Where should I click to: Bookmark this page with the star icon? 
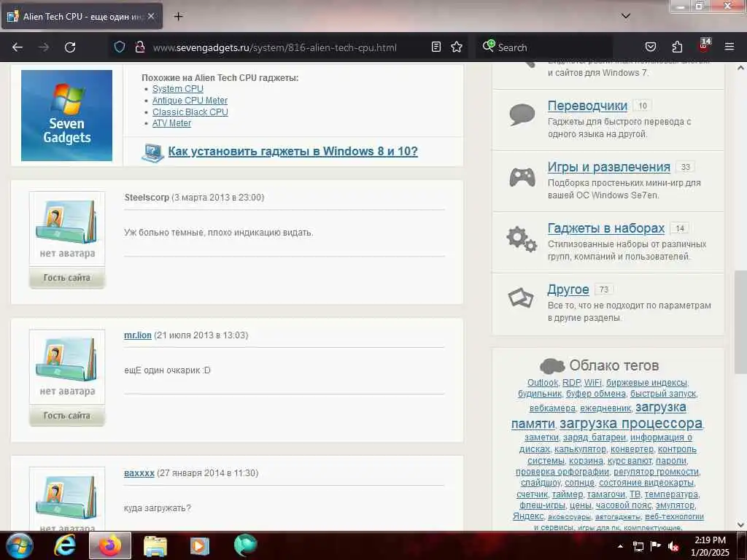(457, 47)
